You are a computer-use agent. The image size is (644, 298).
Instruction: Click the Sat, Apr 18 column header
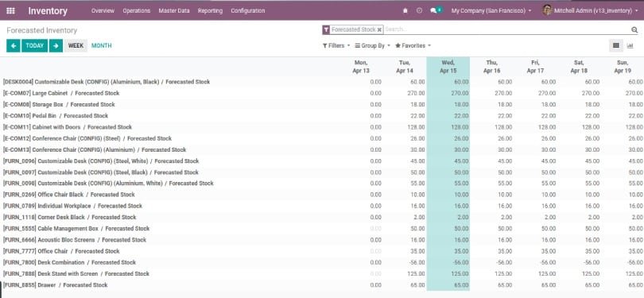tap(579, 67)
